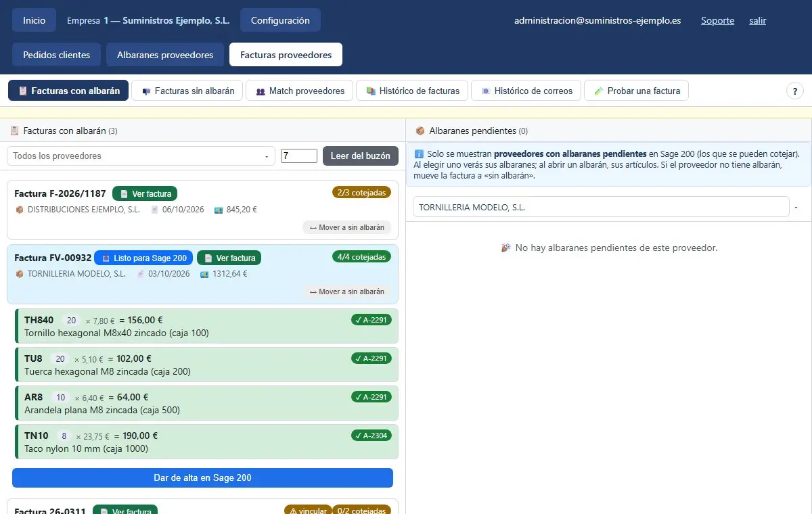Click the party icon in no albaranes message
The width and height of the screenshot is (812, 514).
(505, 248)
